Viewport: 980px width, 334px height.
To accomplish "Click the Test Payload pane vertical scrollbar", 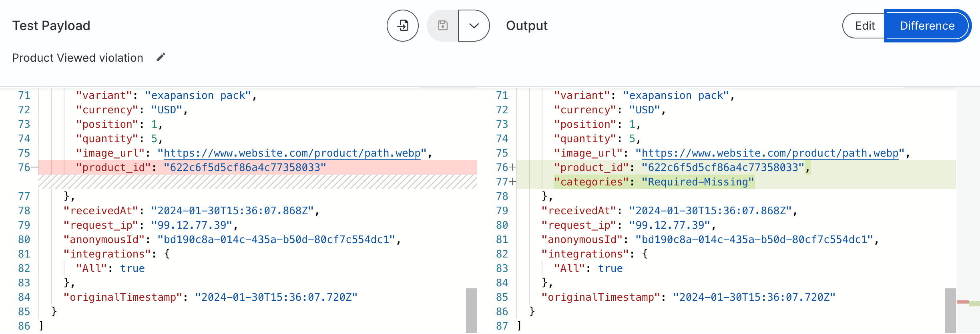I will pyautogui.click(x=472, y=310).
